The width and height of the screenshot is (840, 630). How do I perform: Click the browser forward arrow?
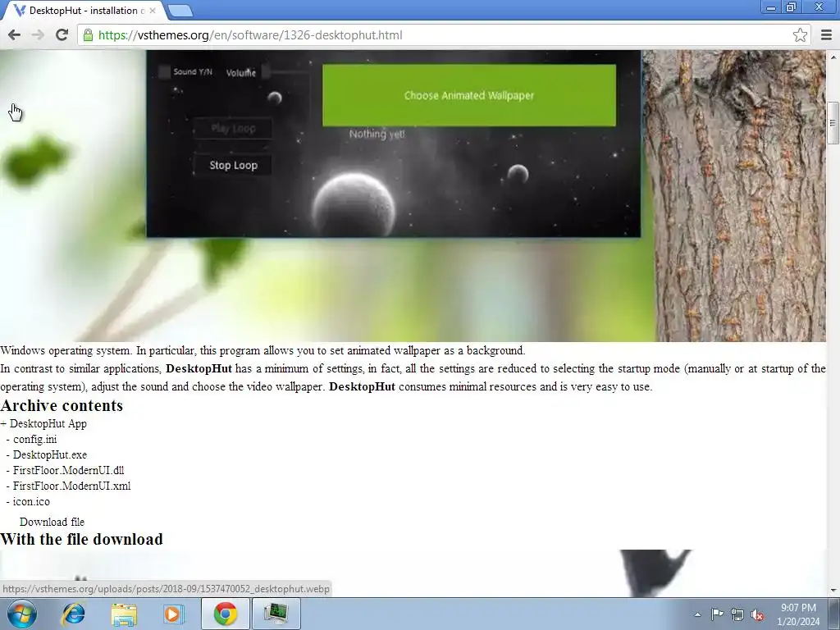point(38,35)
